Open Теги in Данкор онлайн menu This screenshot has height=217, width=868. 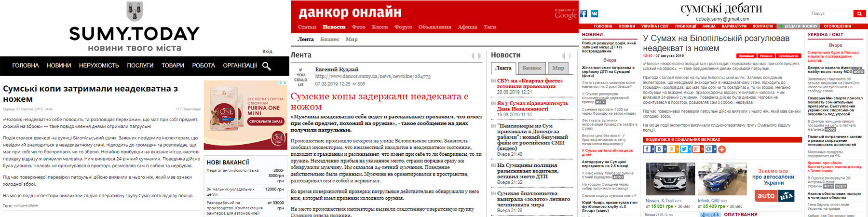click(x=490, y=27)
